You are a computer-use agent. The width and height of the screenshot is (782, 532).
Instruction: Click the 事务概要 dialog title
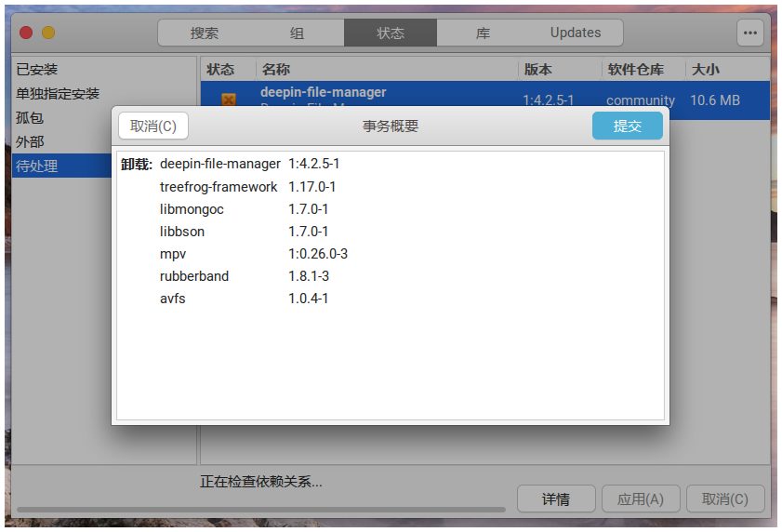coord(390,126)
